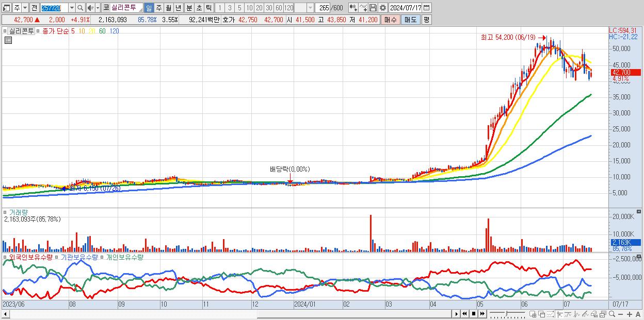Click the 기관보유수량 indicator label
The width and height of the screenshot is (644, 320).
[79, 257]
